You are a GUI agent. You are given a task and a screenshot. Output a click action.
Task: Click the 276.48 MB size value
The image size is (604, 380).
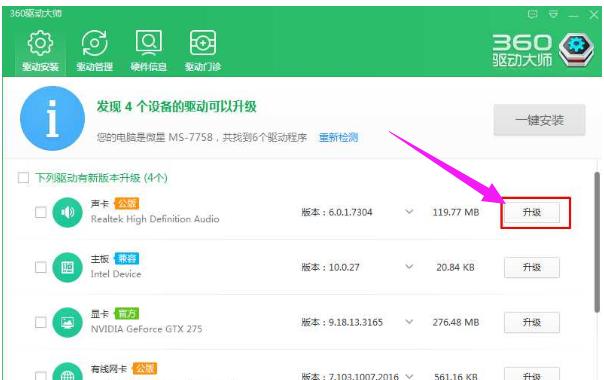coord(456,322)
